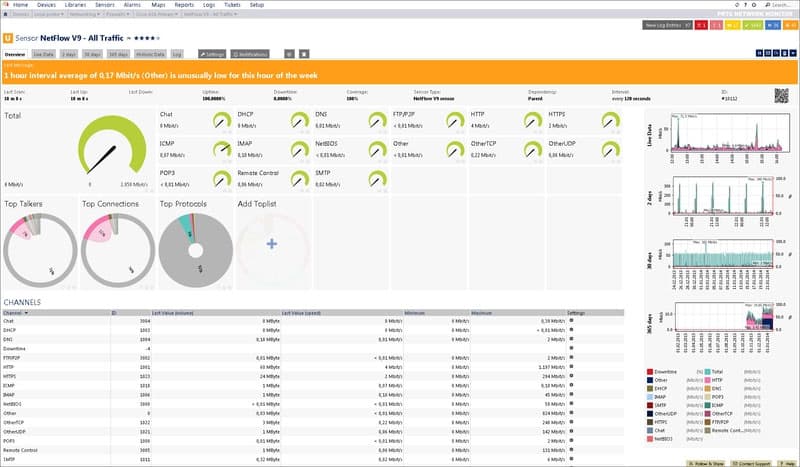Toggle the Downtime legend color swatch

pos(650,372)
